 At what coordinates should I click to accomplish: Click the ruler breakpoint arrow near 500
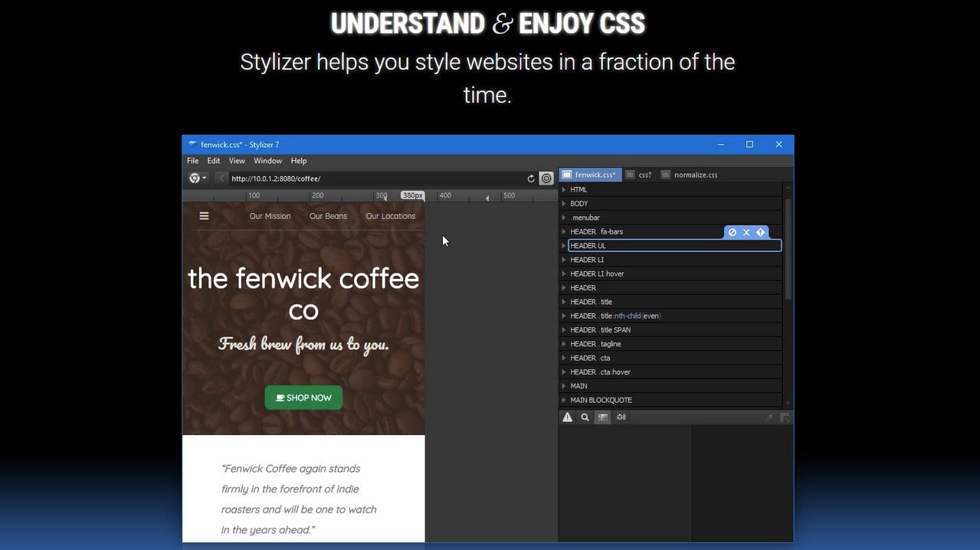(487, 198)
